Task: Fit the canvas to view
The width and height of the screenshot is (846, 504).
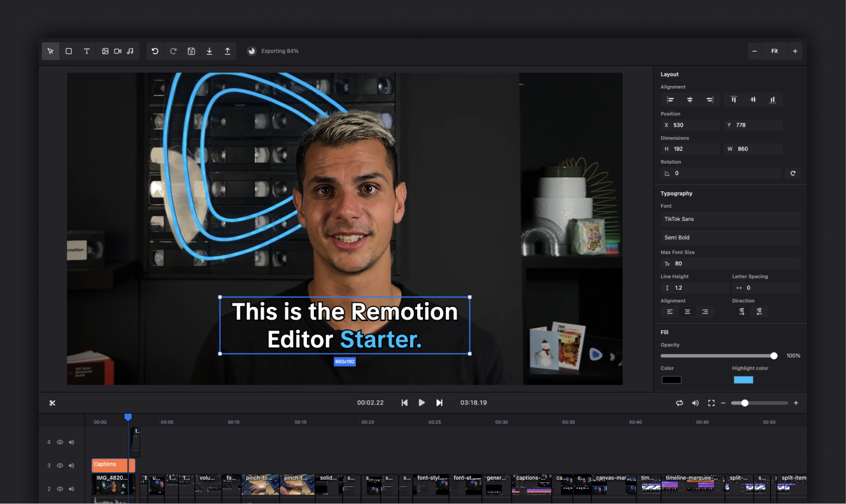Action: pos(775,51)
